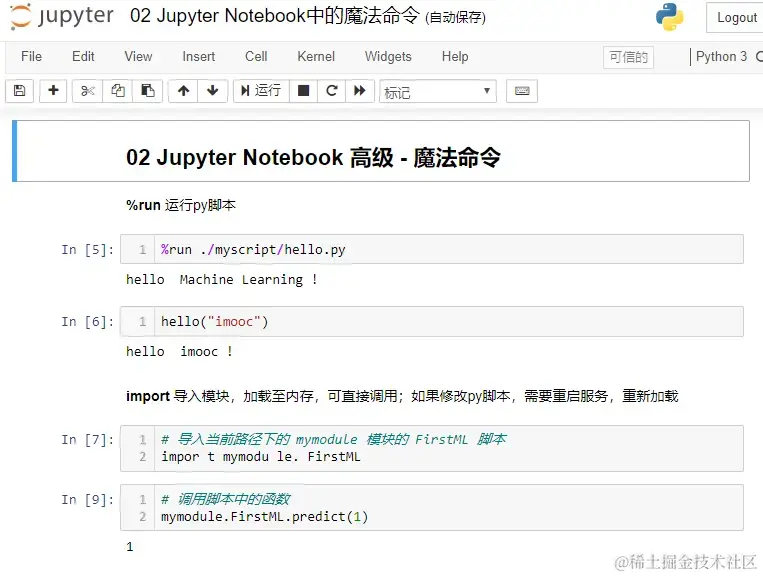Move the selected cell down
The height and width of the screenshot is (577, 763).
213,91
